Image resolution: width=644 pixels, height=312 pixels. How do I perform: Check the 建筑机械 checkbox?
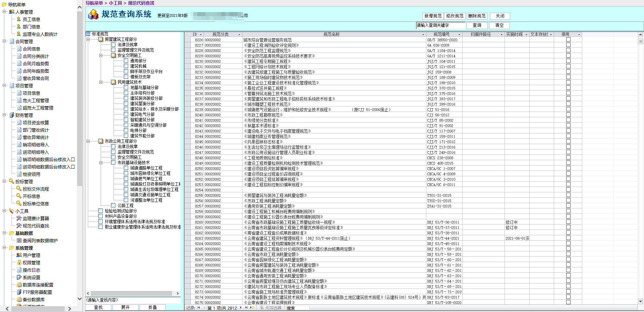pos(126,66)
